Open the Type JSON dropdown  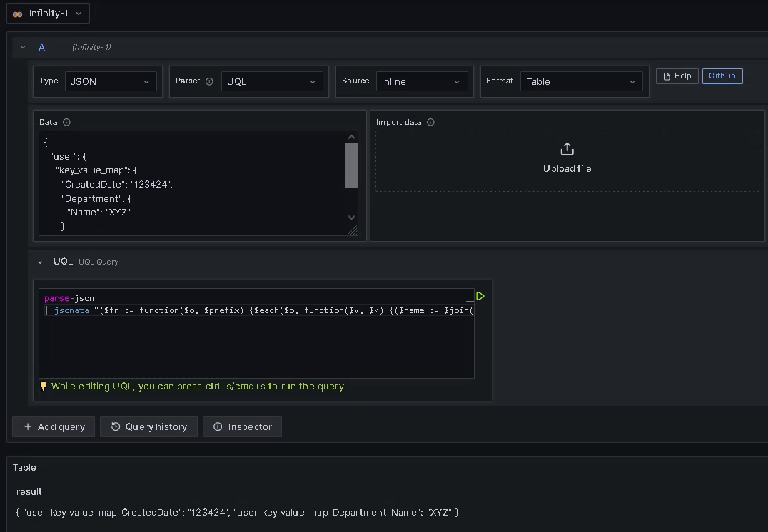pos(111,82)
